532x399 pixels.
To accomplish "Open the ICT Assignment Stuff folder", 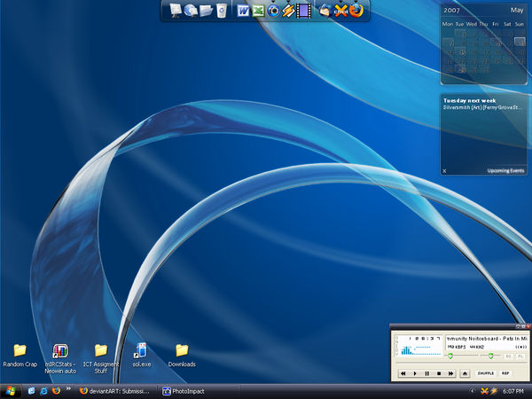I will click(101, 359).
